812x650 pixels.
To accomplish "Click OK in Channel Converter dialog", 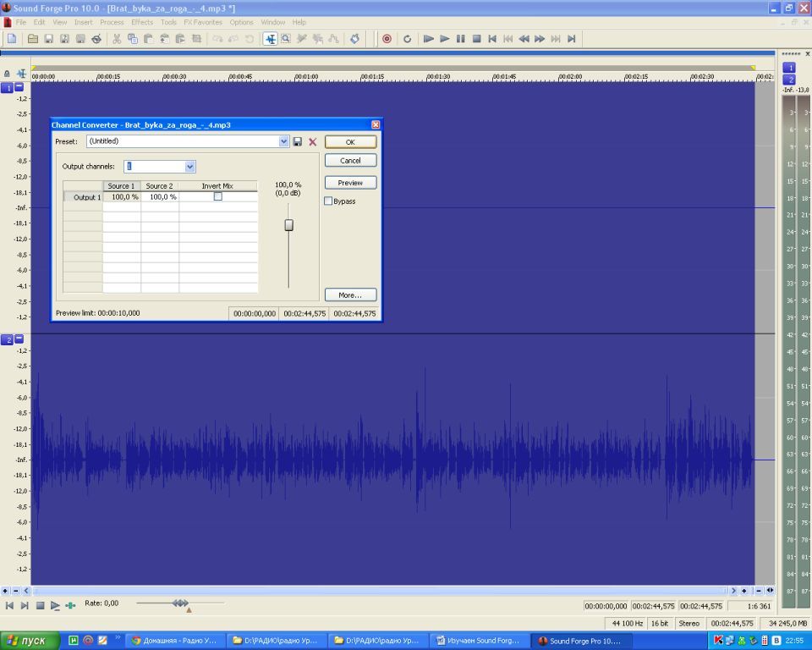I will (x=350, y=142).
